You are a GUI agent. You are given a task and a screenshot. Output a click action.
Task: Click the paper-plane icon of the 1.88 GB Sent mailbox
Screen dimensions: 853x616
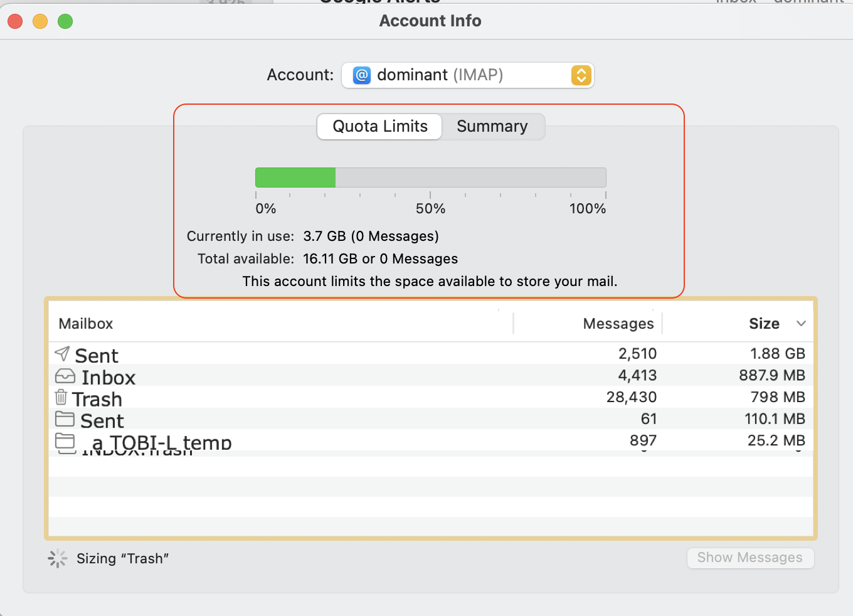tap(62, 354)
